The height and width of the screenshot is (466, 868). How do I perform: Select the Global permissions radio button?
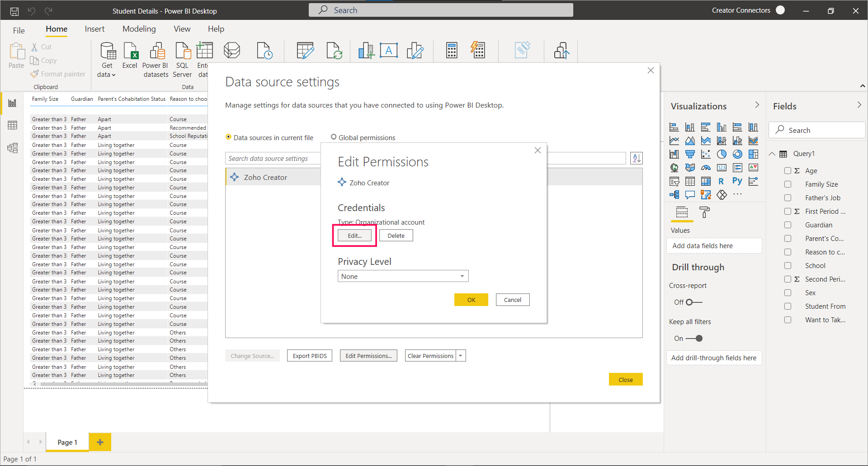(x=334, y=137)
